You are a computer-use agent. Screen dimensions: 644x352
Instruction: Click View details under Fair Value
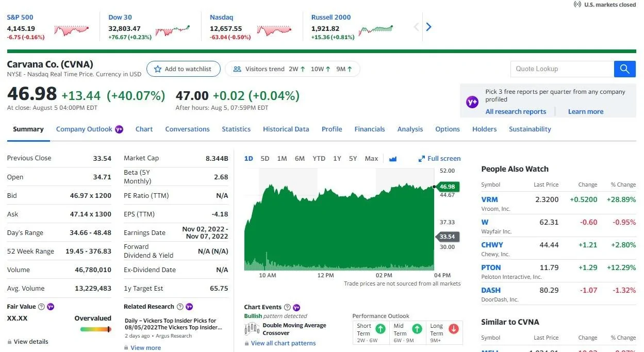tap(31, 342)
